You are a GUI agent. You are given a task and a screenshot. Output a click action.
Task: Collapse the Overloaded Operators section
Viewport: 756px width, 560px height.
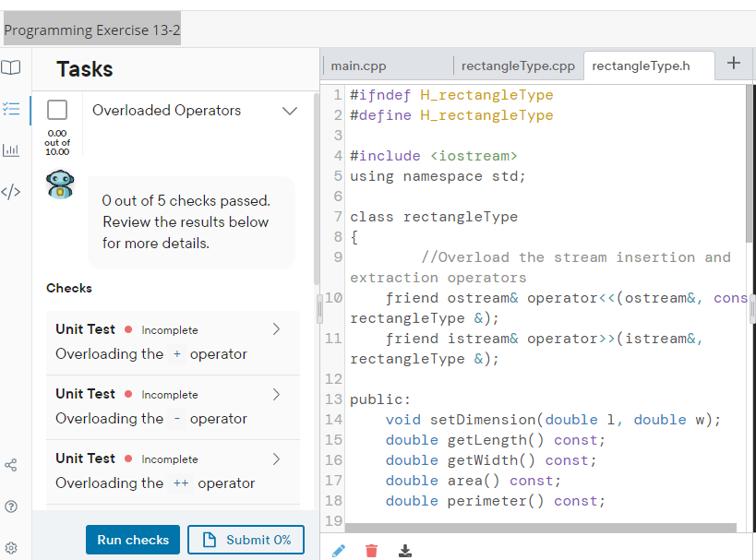(x=290, y=110)
